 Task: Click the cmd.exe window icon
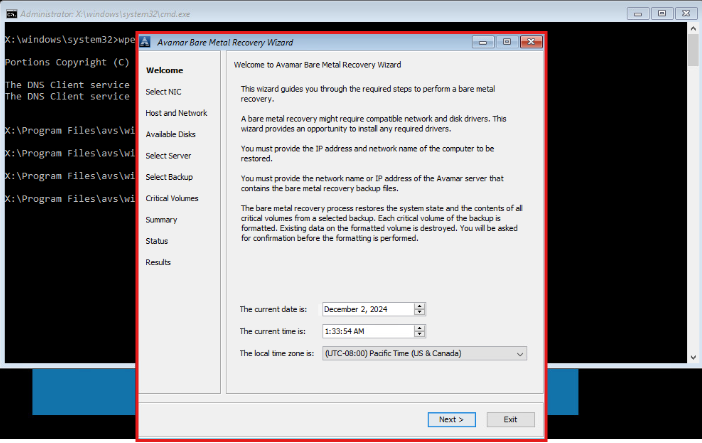pos(12,14)
